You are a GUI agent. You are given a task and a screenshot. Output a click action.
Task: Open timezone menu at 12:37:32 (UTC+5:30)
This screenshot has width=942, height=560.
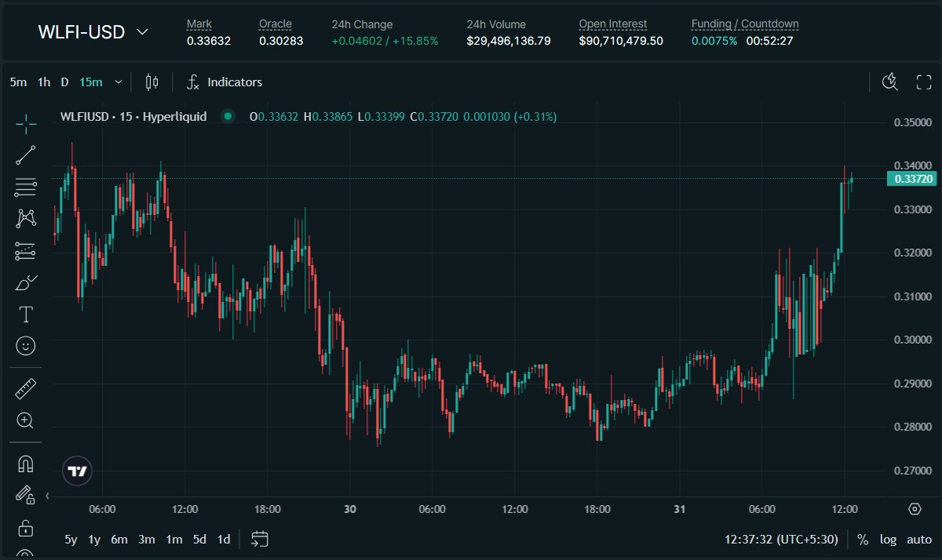coord(782,540)
